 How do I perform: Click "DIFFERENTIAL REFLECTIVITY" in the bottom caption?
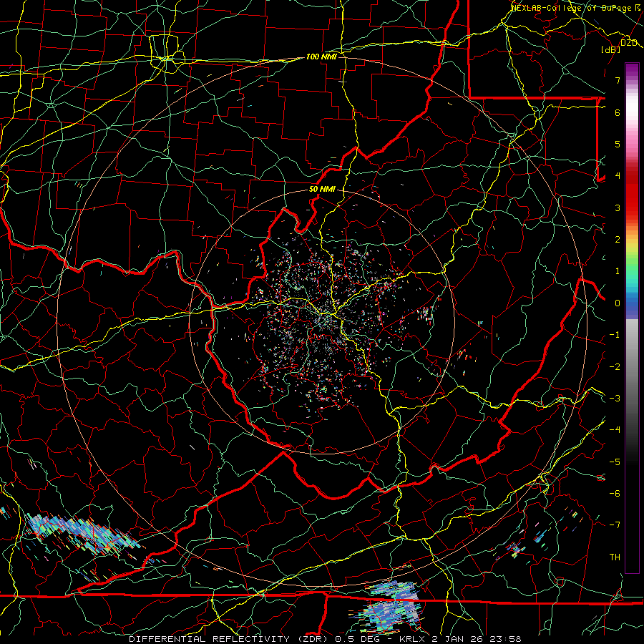[209, 639]
